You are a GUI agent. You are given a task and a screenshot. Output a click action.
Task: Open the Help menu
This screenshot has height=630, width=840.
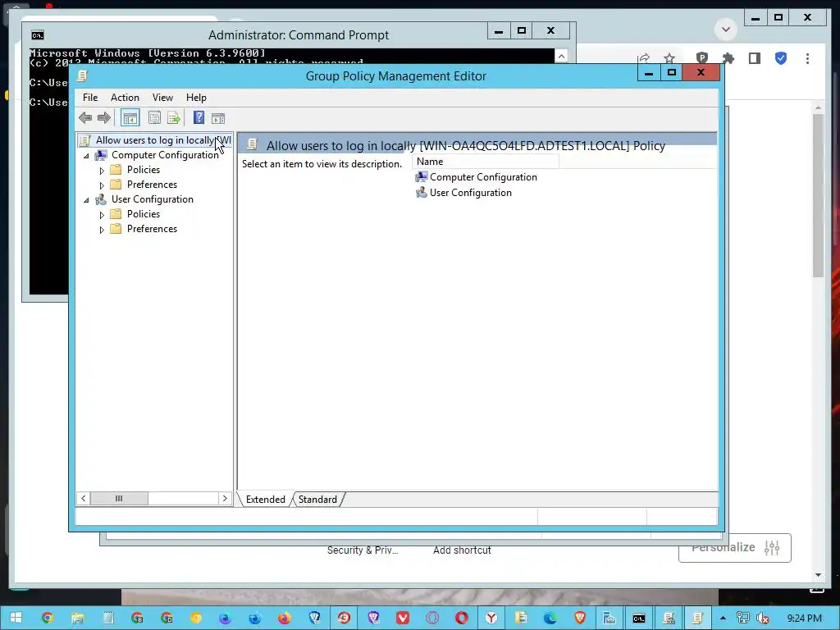point(196,98)
